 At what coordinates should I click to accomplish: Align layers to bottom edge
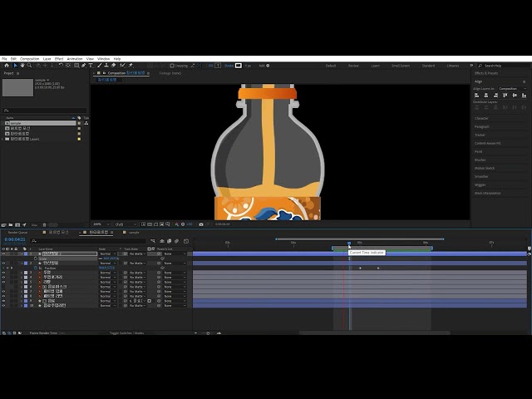point(524,96)
